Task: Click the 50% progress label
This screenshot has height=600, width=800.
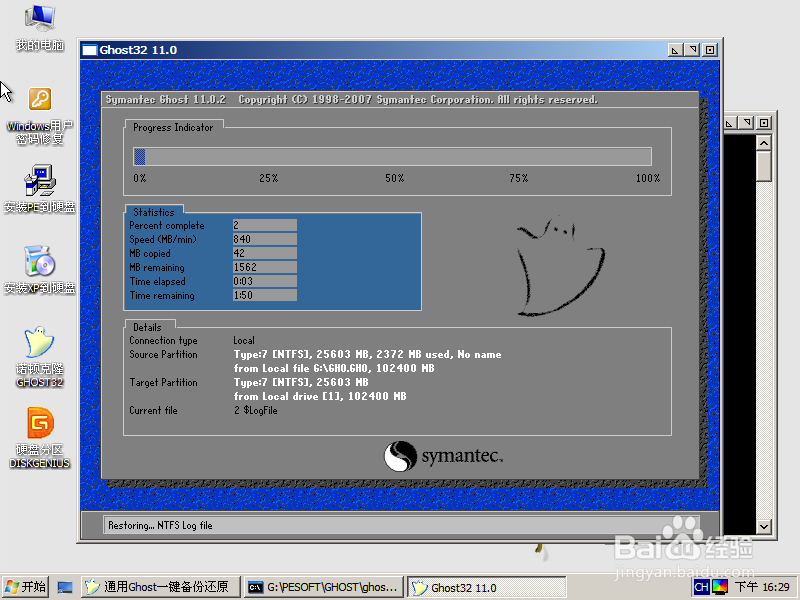Action: click(394, 178)
